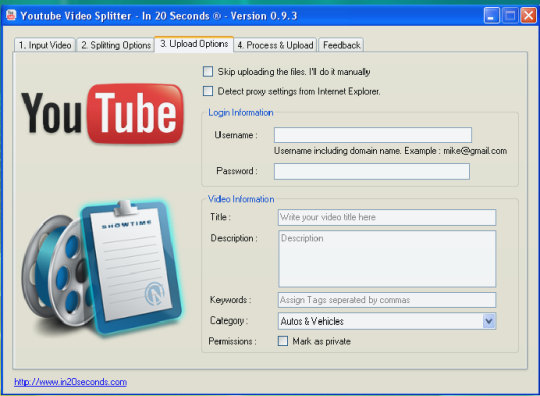Click the Video Information group label

pyautogui.click(x=241, y=199)
